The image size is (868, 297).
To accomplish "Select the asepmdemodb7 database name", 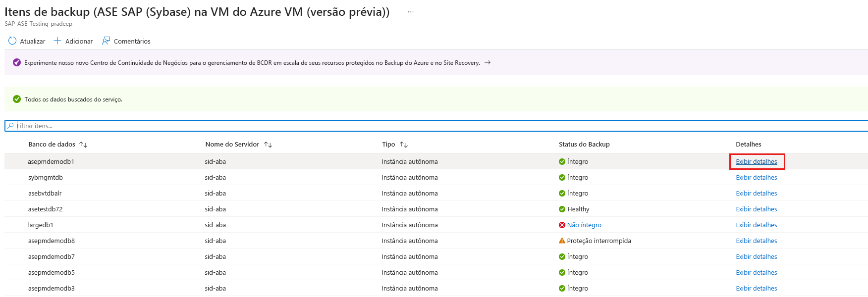I will pos(52,256).
